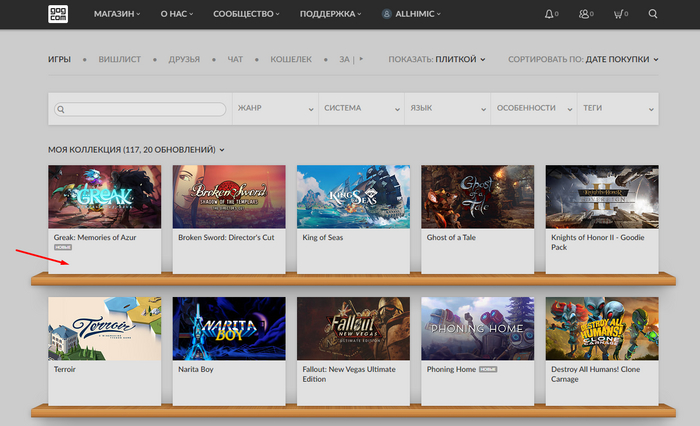
Task: Change sorting from Дате покупки
Action: coord(620,59)
